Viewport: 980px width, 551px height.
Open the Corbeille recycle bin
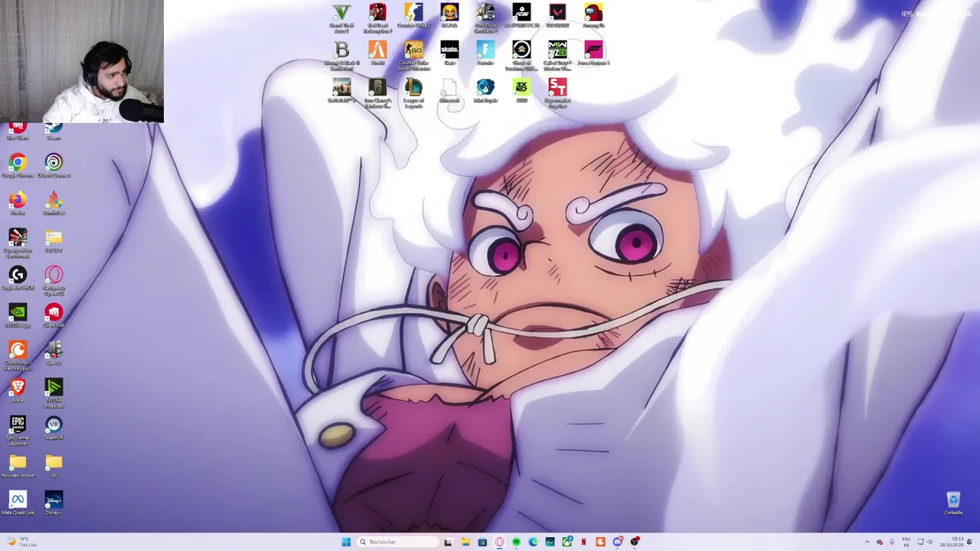pyautogui.click(x=953, y=504)
